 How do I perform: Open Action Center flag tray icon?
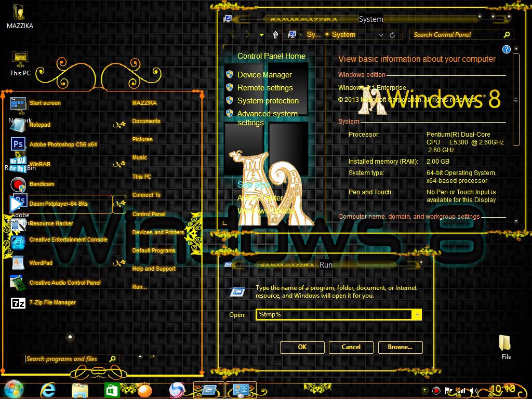tap(448, 391)
